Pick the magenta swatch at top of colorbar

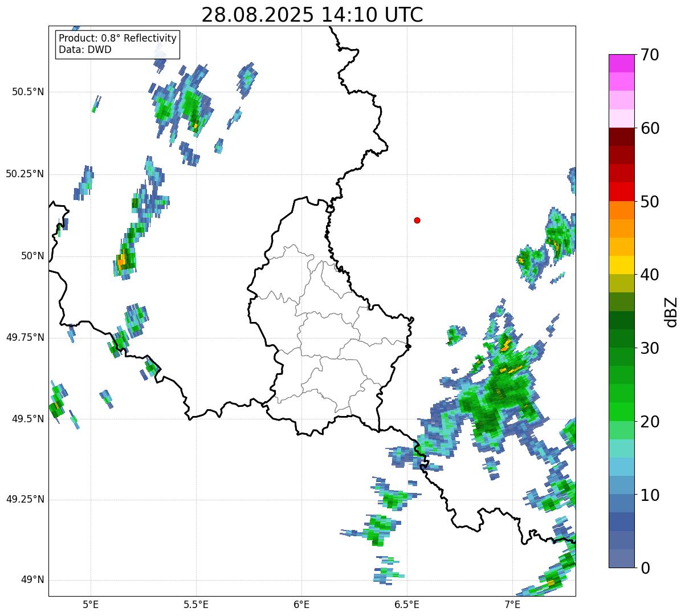pyautogui.click(x=622, y=63)
